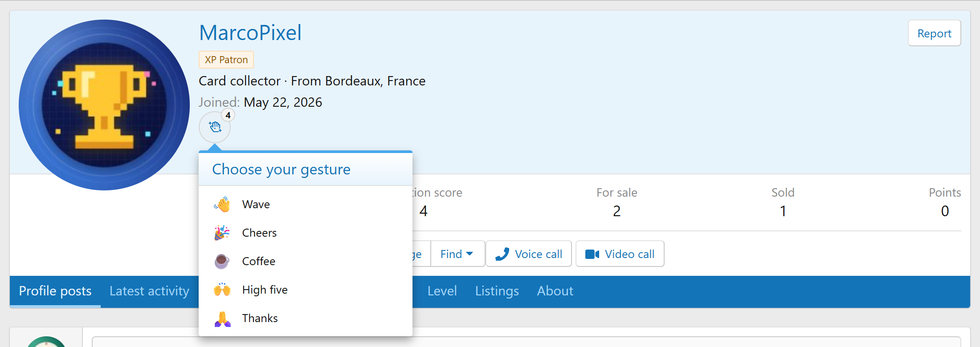Click the XP Patron badge
This screenshot has height=347, width=980.
click(226, 60)
